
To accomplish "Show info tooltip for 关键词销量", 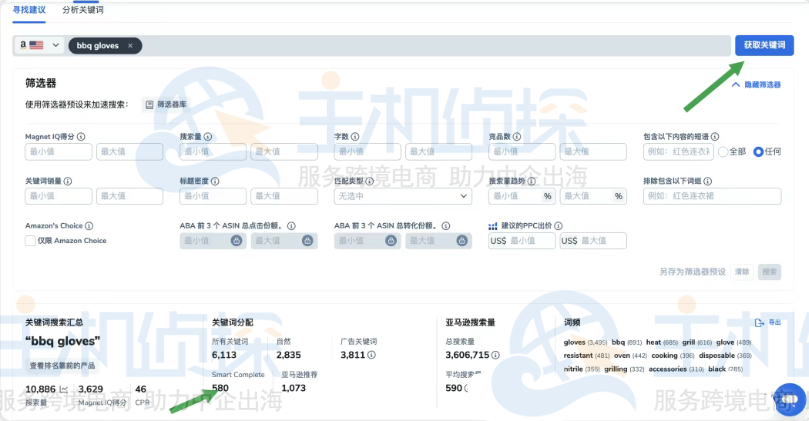I will point(68,181).
